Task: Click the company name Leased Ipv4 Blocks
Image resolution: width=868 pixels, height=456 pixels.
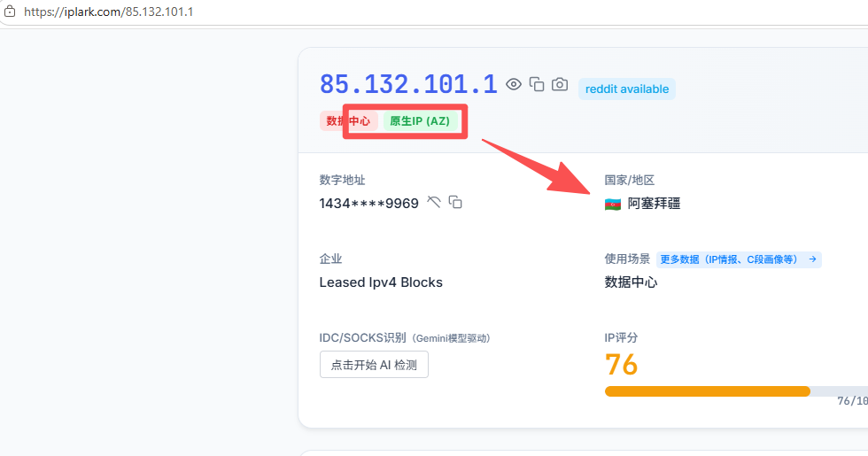Action: (x=381, y=282)
